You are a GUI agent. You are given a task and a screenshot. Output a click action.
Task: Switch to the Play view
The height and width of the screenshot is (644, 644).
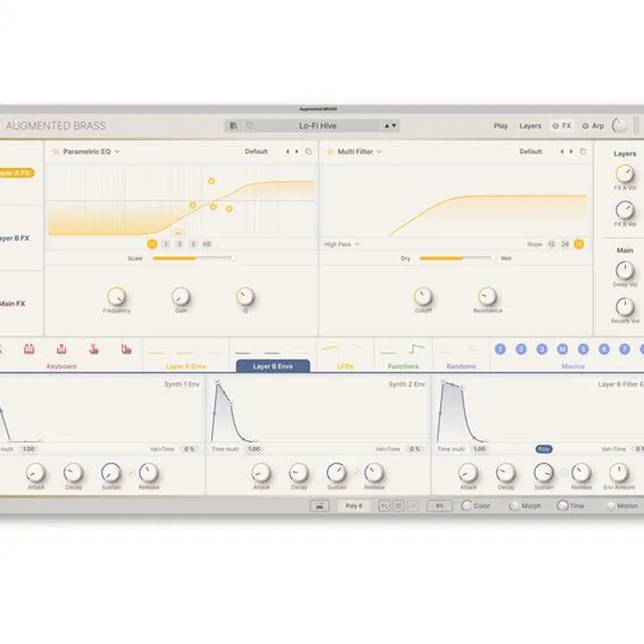(x=501, y=126)
